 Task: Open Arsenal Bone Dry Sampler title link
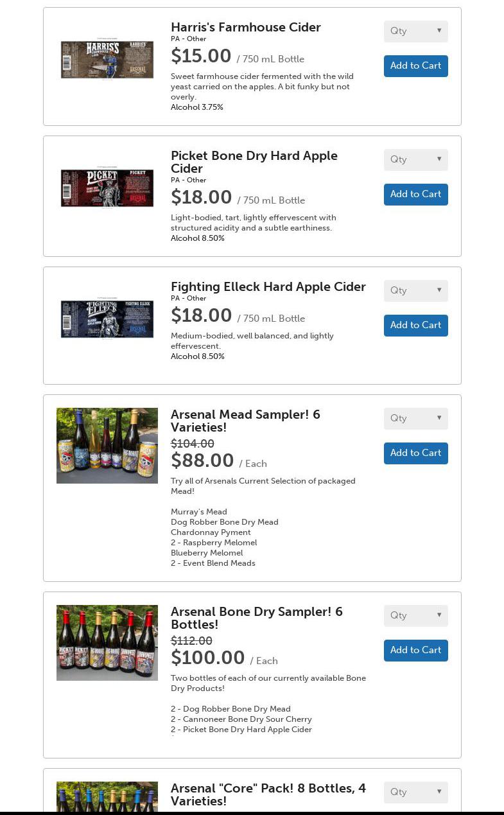(x=256, y=618)
